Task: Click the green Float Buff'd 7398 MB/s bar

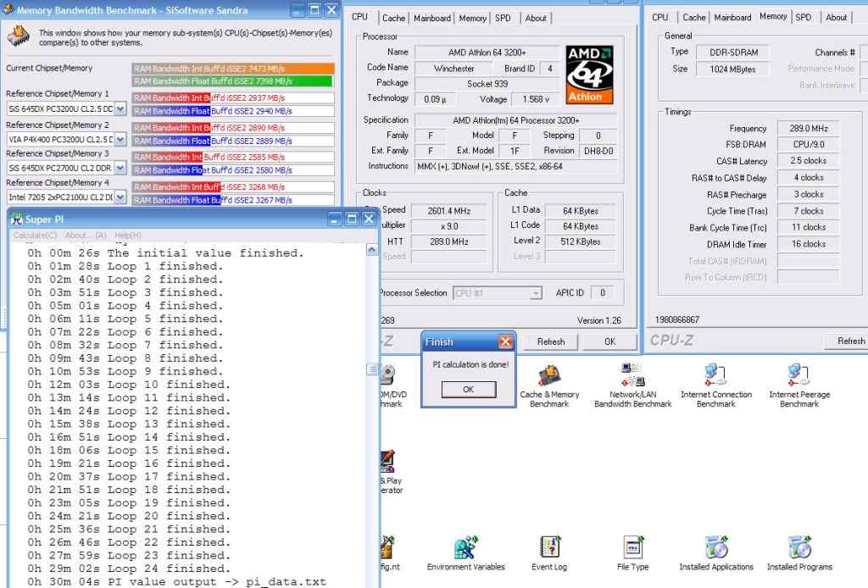Action: [x=232, y=81]
